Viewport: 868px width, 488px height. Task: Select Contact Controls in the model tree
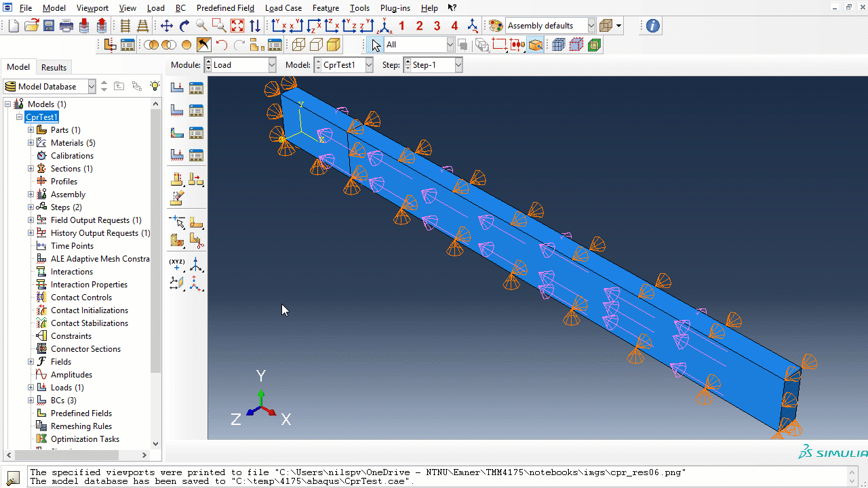[x=81, y=298]
